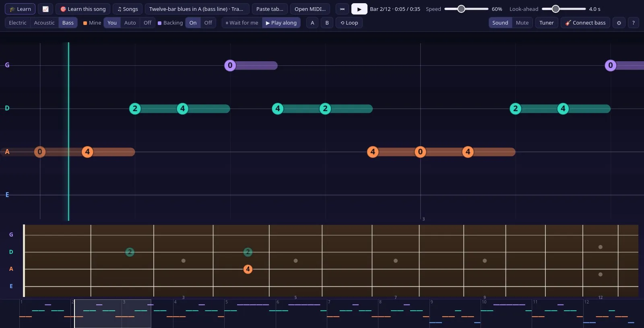Image resolution: width=644 pixels, height=328 pixels.
Task: Open help with the question mark button
Action: (x=634, y=23)
